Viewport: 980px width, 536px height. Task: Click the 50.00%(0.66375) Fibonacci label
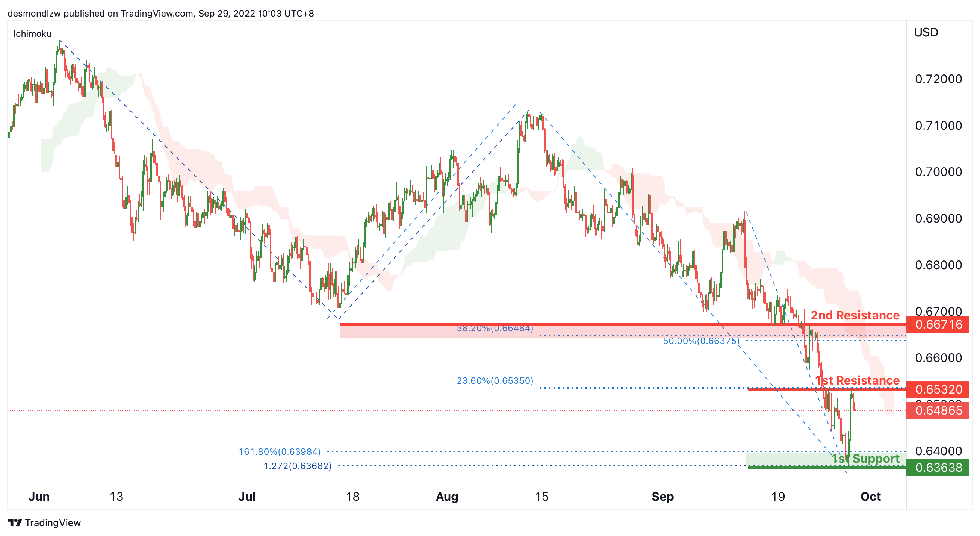point(701,341)
